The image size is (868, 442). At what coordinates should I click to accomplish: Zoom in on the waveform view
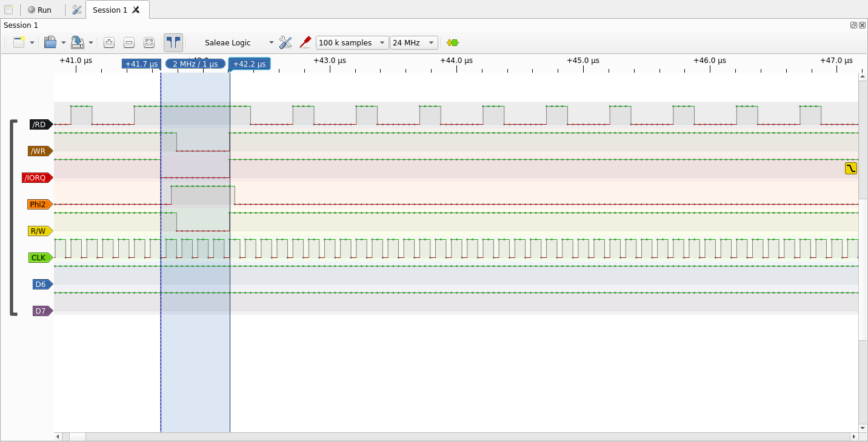[109, 42]
